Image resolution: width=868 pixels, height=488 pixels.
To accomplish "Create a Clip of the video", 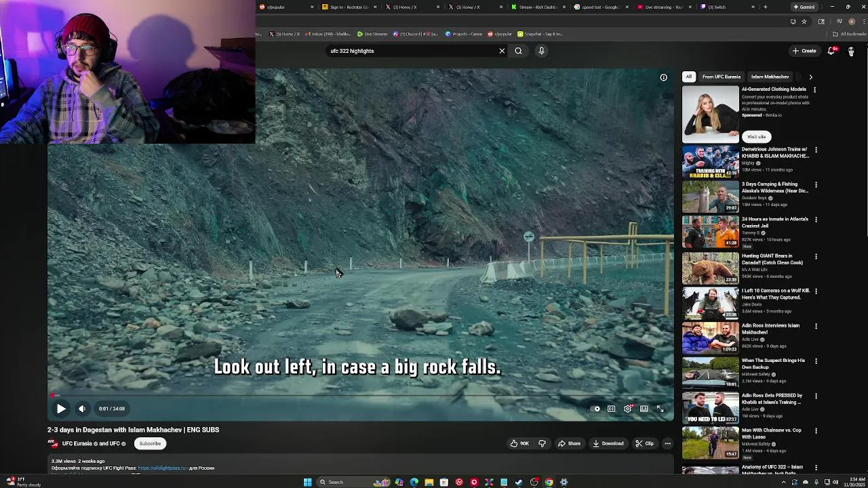I will [644, 444].
